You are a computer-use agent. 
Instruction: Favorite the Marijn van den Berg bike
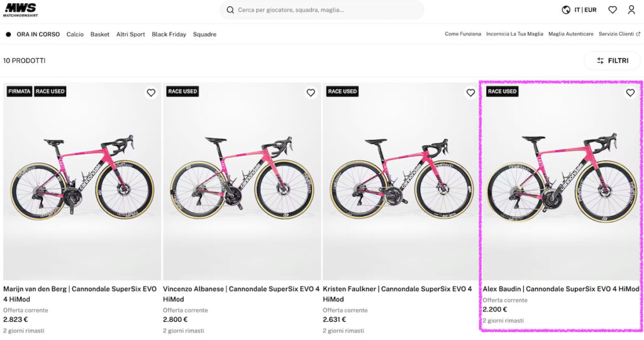click(x=151, y=93)
